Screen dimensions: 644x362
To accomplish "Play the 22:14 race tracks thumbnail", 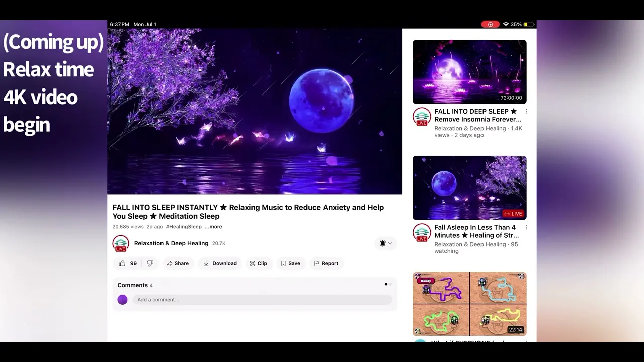I will [469, 304].
